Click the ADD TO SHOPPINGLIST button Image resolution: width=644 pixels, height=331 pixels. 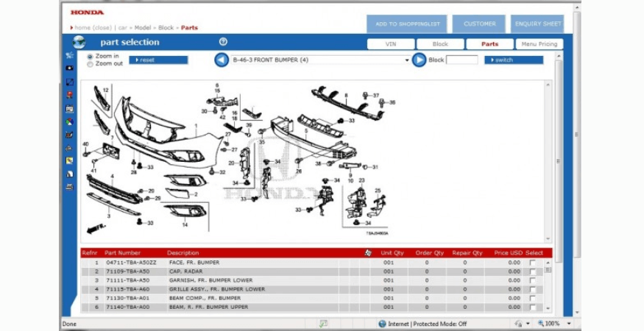(407, 24)
